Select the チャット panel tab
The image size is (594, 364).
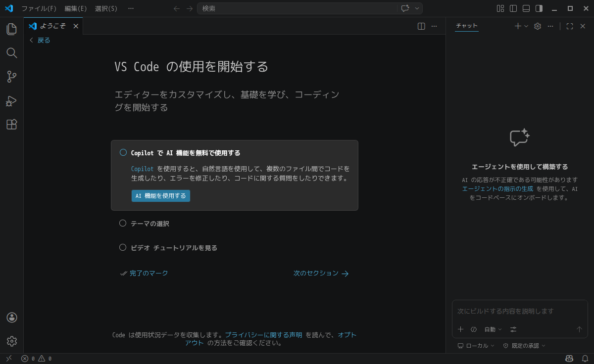[x=467, y=26]
